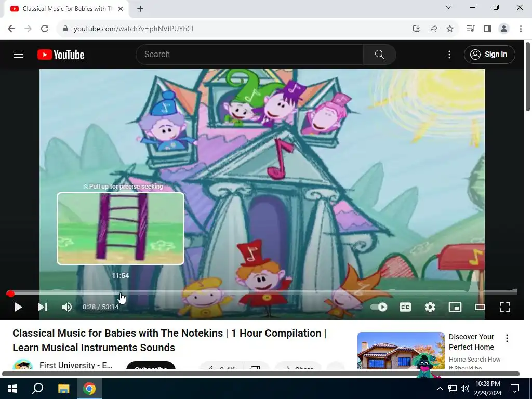The image size is (532, 399).
Task: Skip to the next video
Action: coord(43,307)
